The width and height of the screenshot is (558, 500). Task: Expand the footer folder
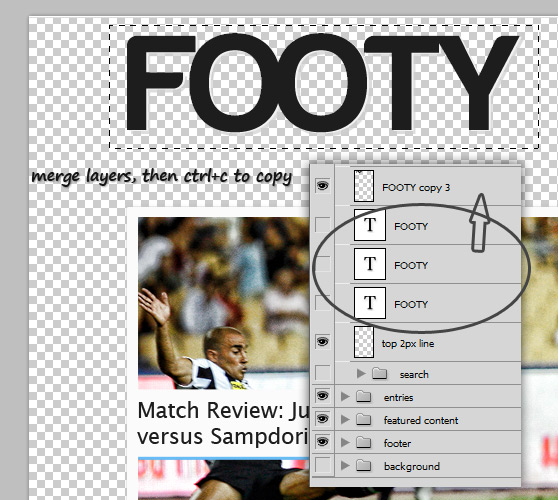coord(345,443)
